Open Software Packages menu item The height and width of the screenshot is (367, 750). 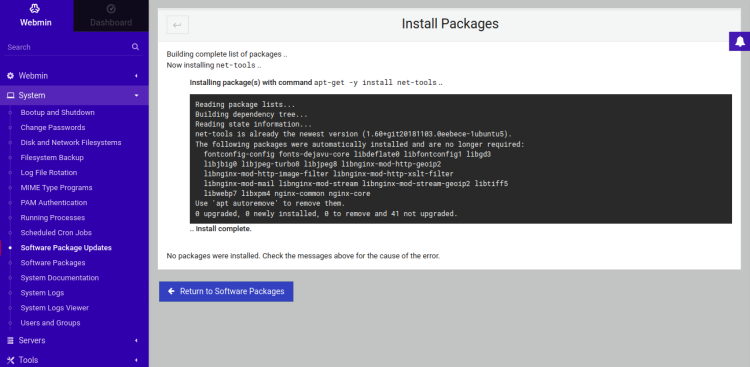(x=53, y=263)
